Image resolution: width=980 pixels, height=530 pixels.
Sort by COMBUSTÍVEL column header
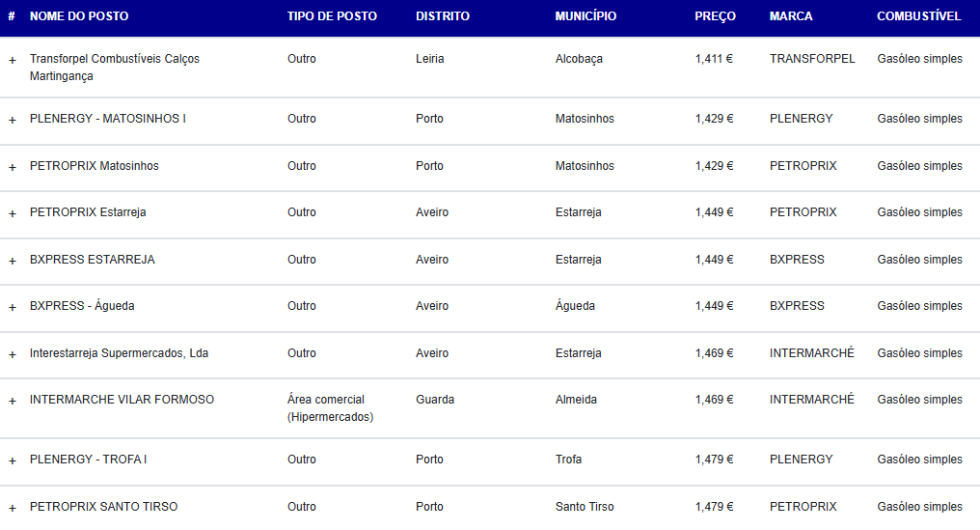[x=918, y=16]
